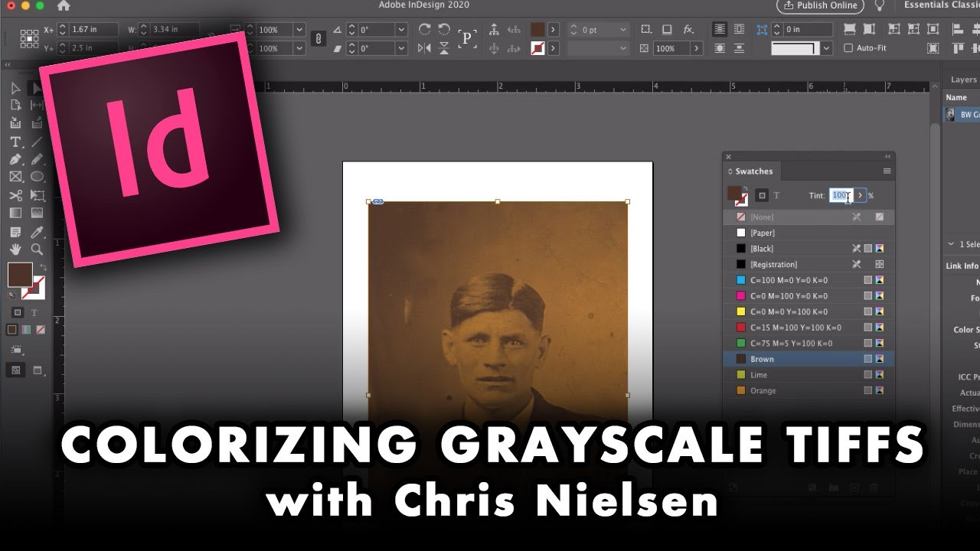Select the [Paper] swatch row
The height and width of the screenshot is (551, 980).
(808, 233)
